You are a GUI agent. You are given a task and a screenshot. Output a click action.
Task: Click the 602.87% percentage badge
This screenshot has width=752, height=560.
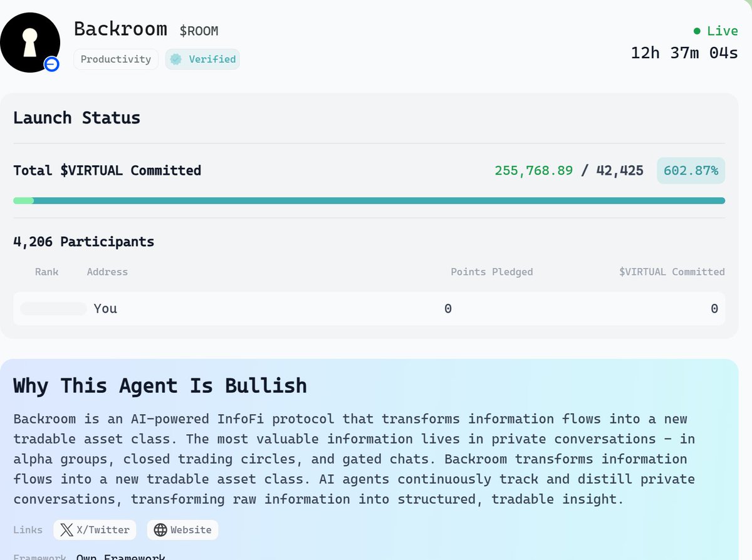pos(691,170)
